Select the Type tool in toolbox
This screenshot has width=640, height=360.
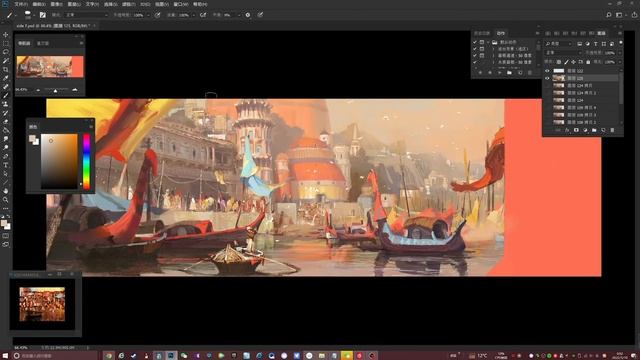click(x=6, y=165)
